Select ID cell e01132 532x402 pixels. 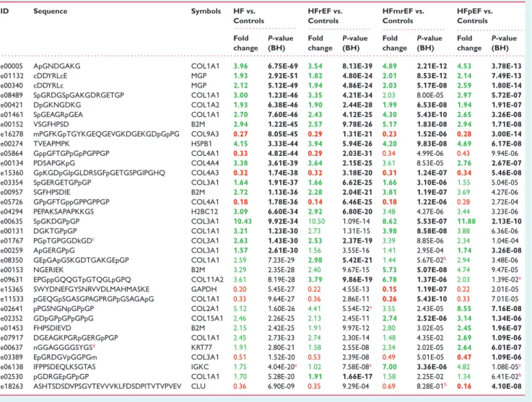[12, 76]
